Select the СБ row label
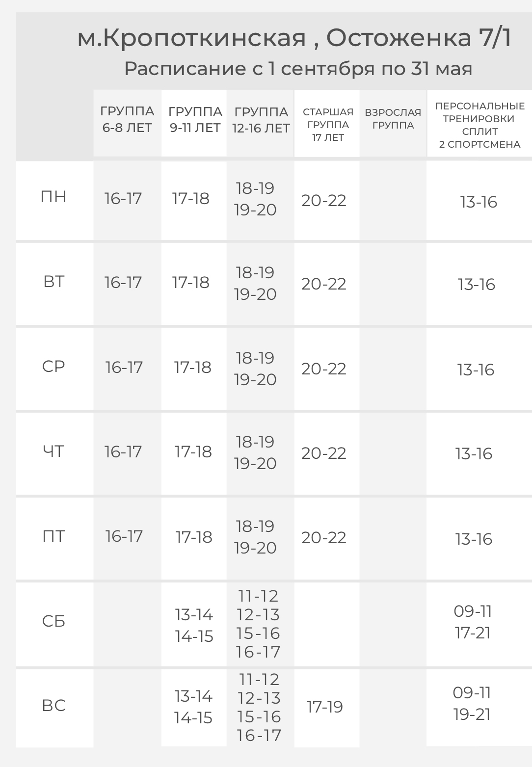The height and width of the screenshot is (767, 532). (53, 621)
